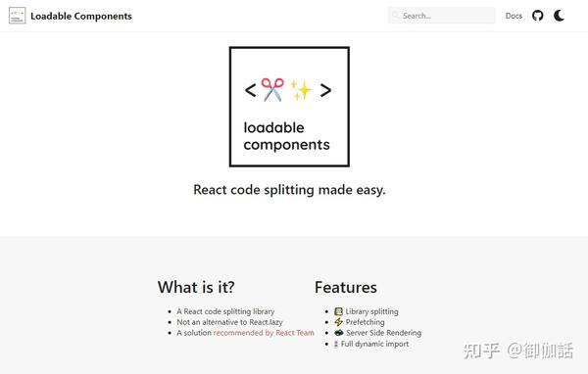Toggle dark mode with moon icon
This screenshot has width=588, height=374.
[559, 16]
